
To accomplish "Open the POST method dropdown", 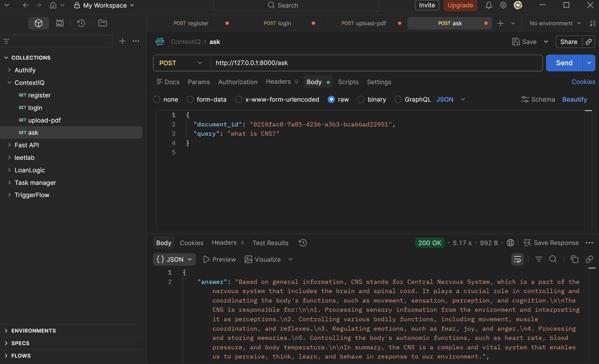I will point(182,63).
